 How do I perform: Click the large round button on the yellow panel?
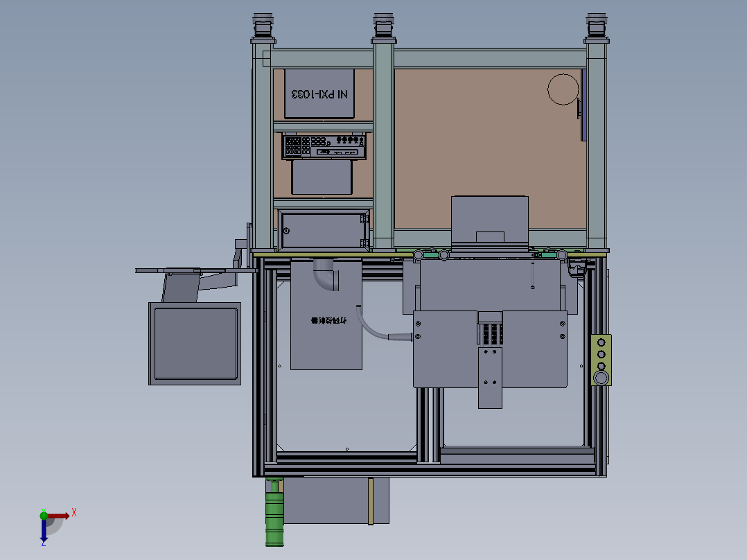coord(601,378)
